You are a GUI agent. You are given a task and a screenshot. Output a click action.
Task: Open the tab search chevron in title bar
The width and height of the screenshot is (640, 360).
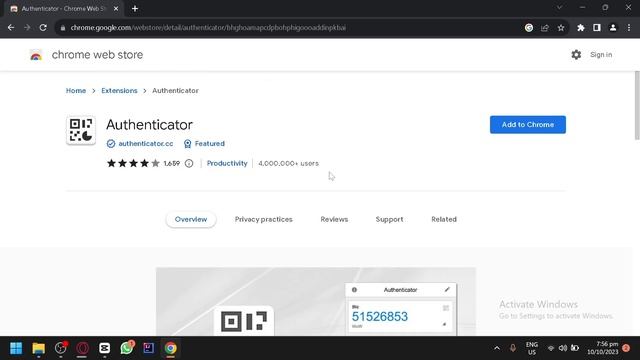pos(560,8)
